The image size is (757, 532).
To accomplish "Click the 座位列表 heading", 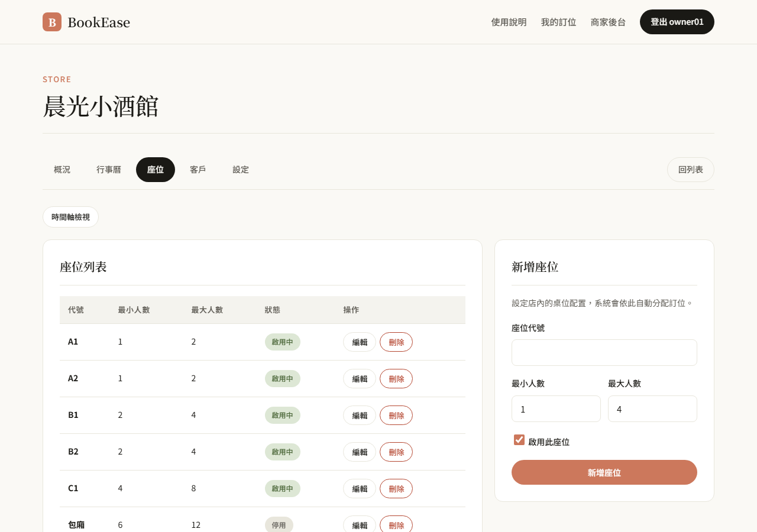I will (83, 267).
